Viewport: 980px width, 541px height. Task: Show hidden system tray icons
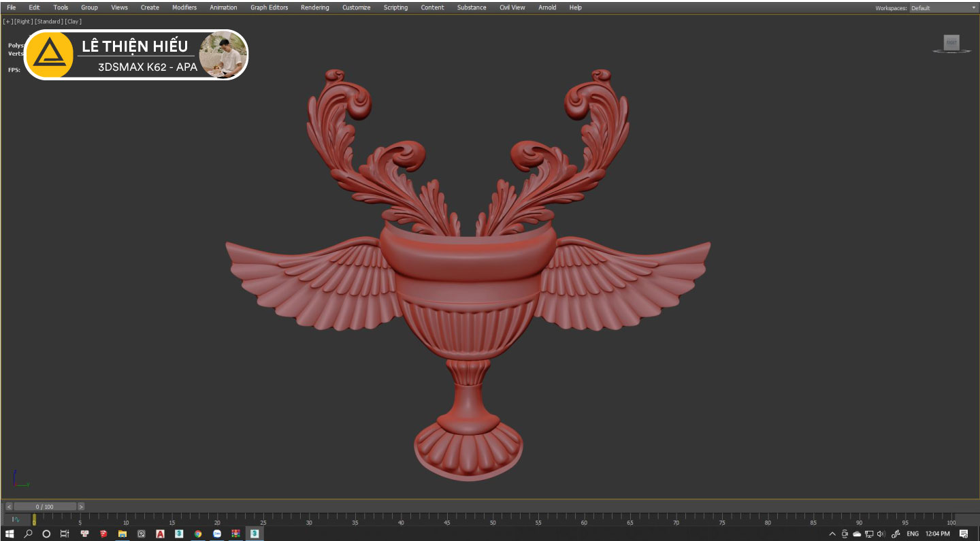point(832,534)
